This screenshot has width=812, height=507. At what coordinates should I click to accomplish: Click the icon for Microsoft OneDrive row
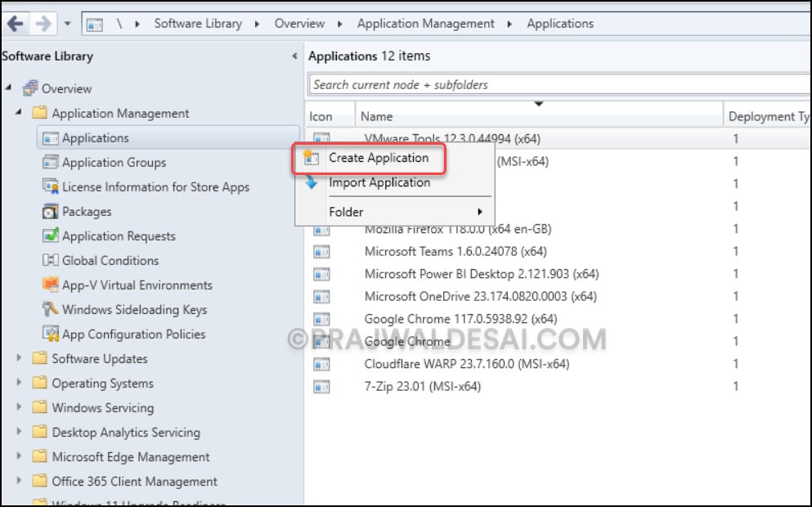321,297
